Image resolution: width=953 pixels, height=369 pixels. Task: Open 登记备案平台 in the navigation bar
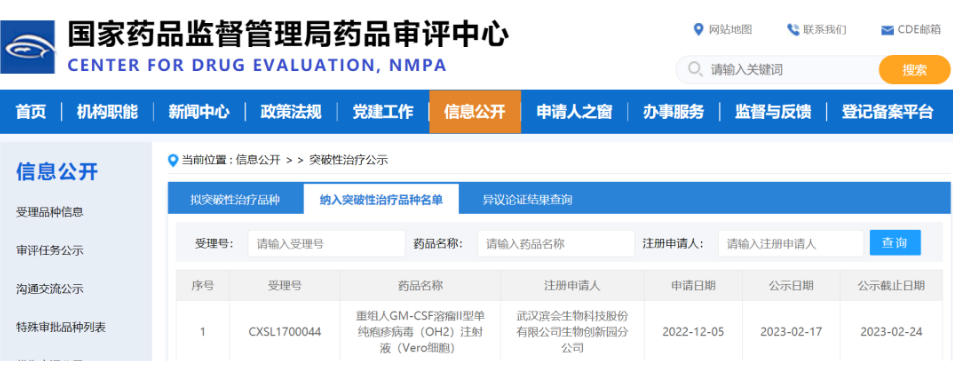pos(887,112)
